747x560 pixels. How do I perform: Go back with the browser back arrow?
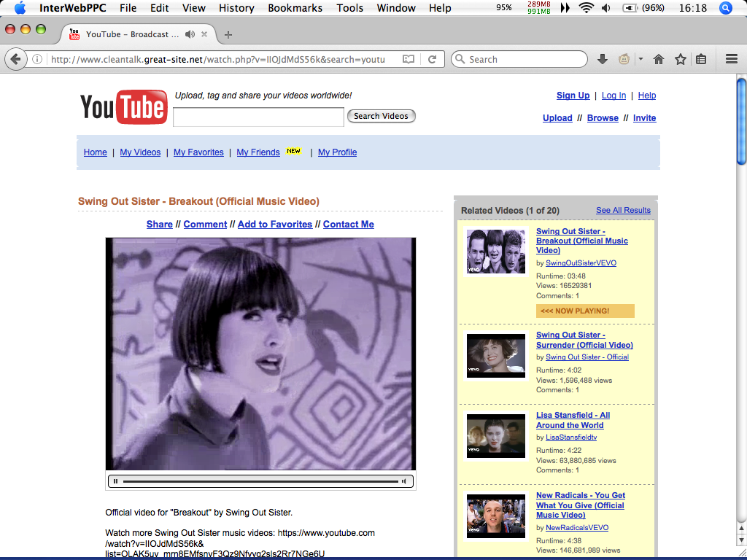(x=16, y=59)
